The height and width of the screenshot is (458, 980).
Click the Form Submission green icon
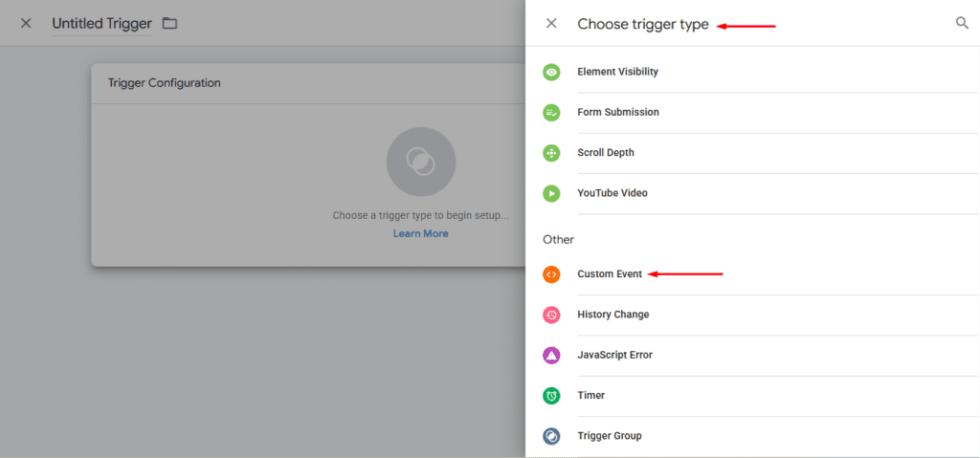tap(551, 113)
